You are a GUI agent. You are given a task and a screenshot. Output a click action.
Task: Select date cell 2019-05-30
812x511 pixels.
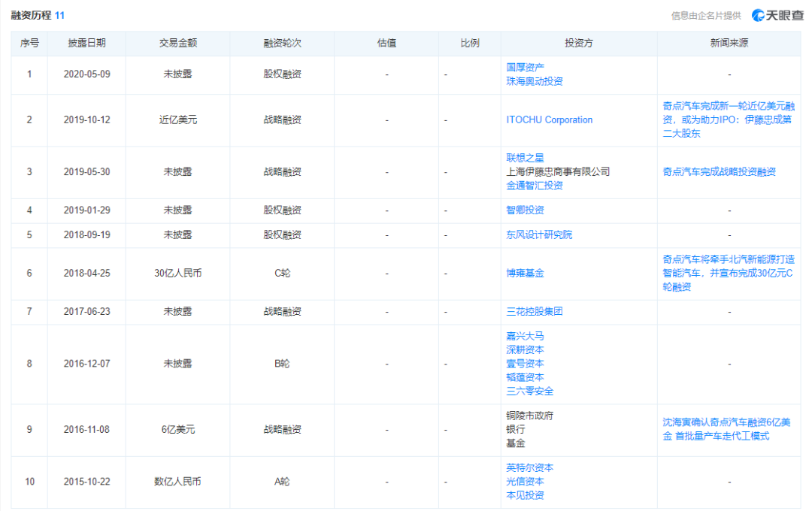(87, 172)
